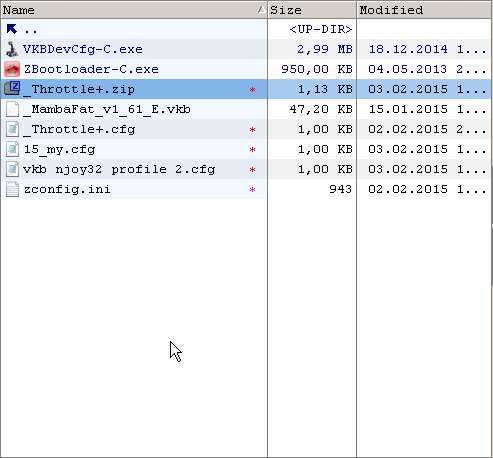This screenshot has width=493, height=458.
Task: Click the vkb njoy32 profile 2.cfg icon
Action: point(12,169)
